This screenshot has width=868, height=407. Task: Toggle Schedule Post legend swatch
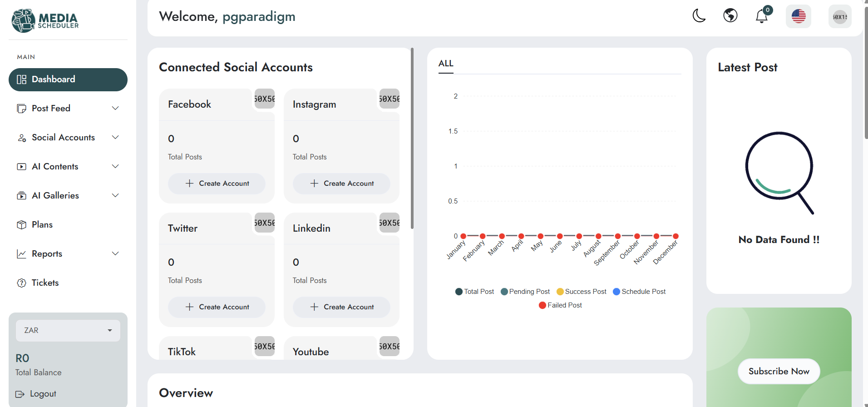[x=616, y=292]
